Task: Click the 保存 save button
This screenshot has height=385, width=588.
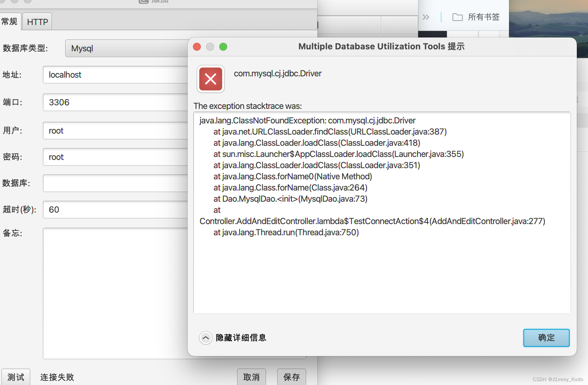Action: click(291, 377)
